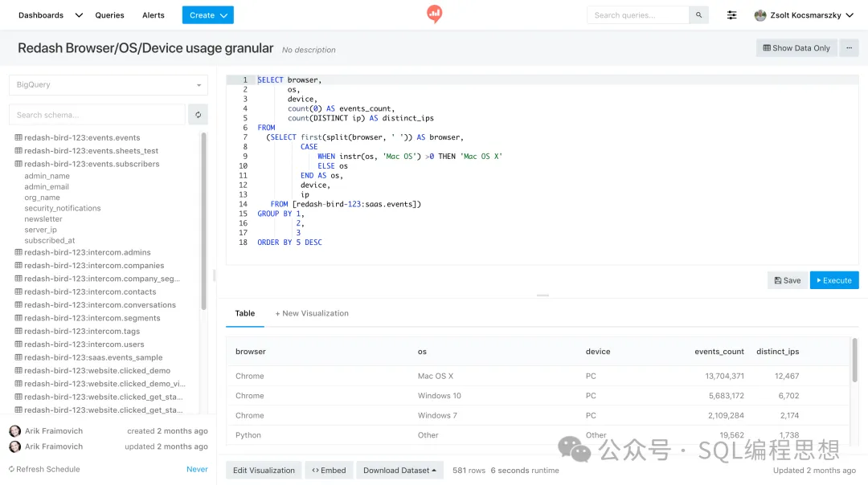Save the query
This screenshot has width=868, height=485.
click(x=787, y=280)
